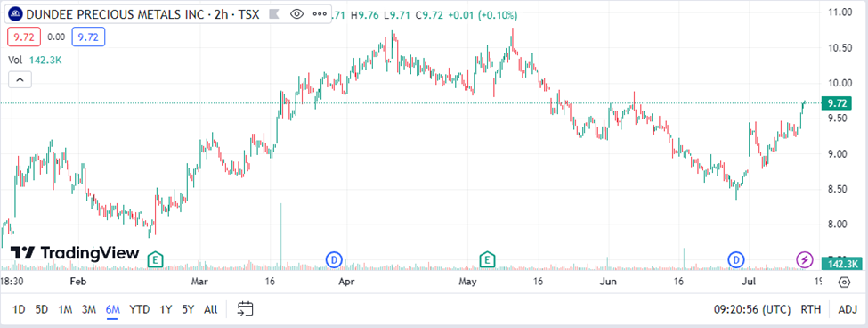This screenshot has height=328, width=868.
Task: Click the 10.00 price axis label
Action: pyautogui.click(x=839, y=83)
